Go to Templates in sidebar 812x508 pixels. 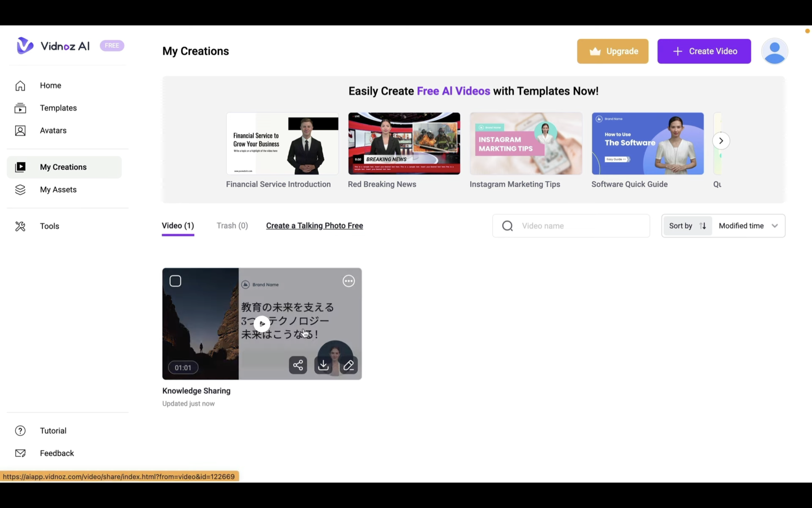click(x=58, y=108)
